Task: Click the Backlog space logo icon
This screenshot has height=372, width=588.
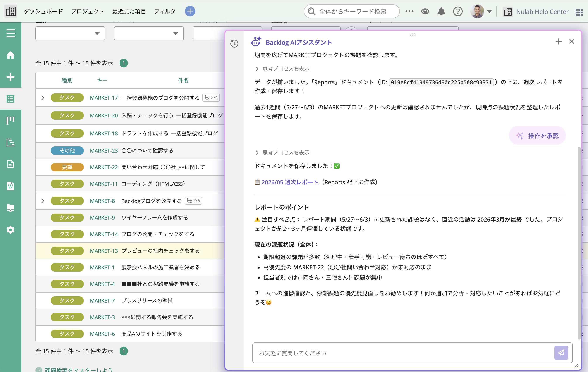Action: [11, 11]
